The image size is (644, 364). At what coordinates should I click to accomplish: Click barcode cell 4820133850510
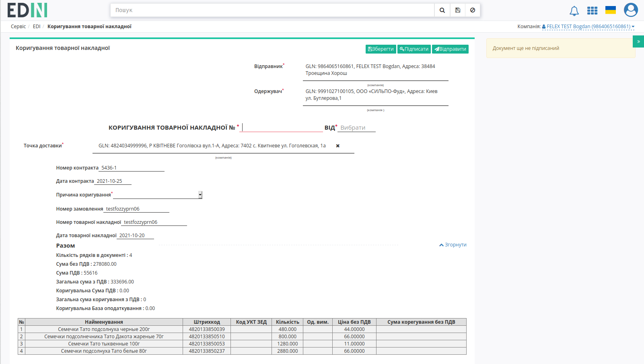pos(207,337)
